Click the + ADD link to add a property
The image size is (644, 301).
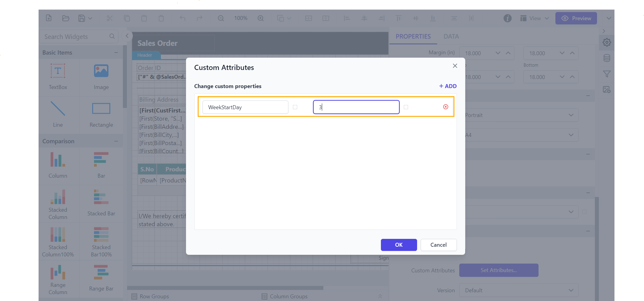(x=448, y=86)
